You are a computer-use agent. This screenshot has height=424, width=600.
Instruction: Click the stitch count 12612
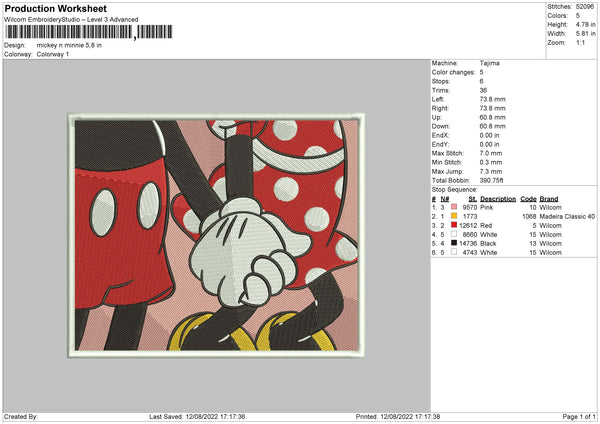(468, 225)
